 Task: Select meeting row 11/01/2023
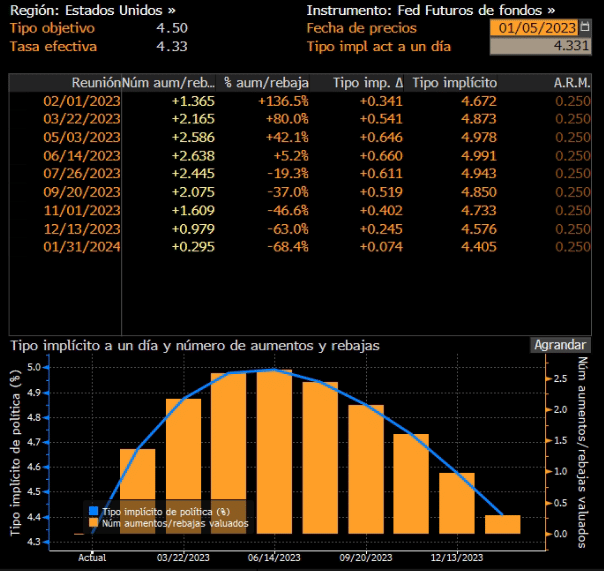pyautogui.click(x=300, y=211)
